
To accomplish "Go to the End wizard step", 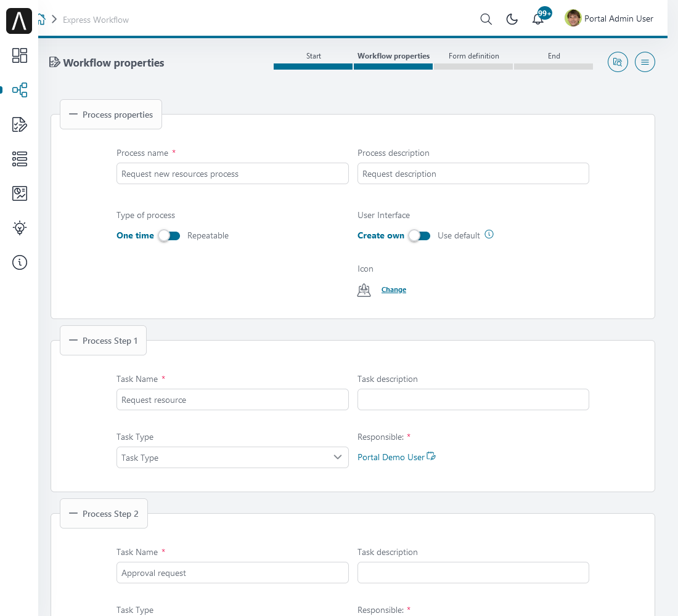I will pos(554,56).
